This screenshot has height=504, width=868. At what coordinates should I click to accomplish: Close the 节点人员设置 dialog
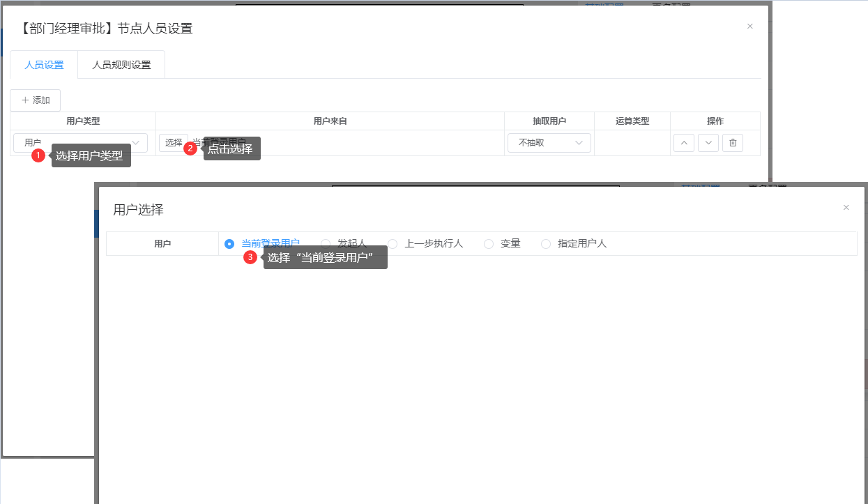click(x=750, y=26)
